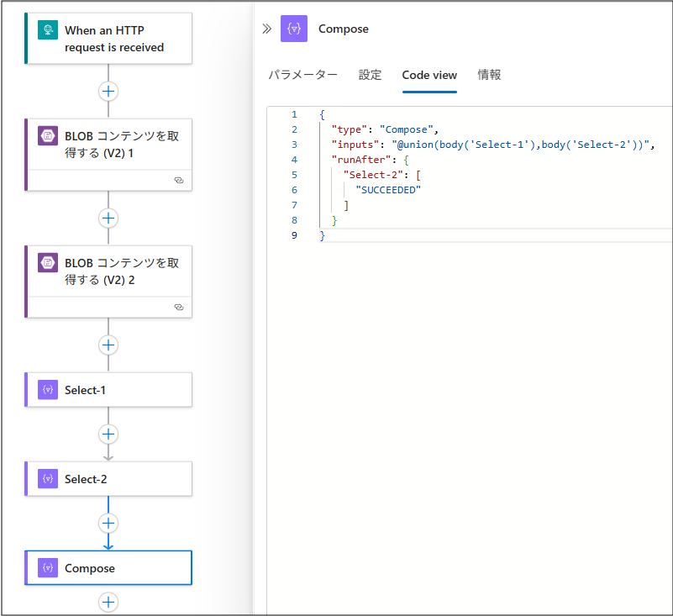This screenshot has height=616, width=673.
Task: Add a new step after Compose
Action: (108, 602)
